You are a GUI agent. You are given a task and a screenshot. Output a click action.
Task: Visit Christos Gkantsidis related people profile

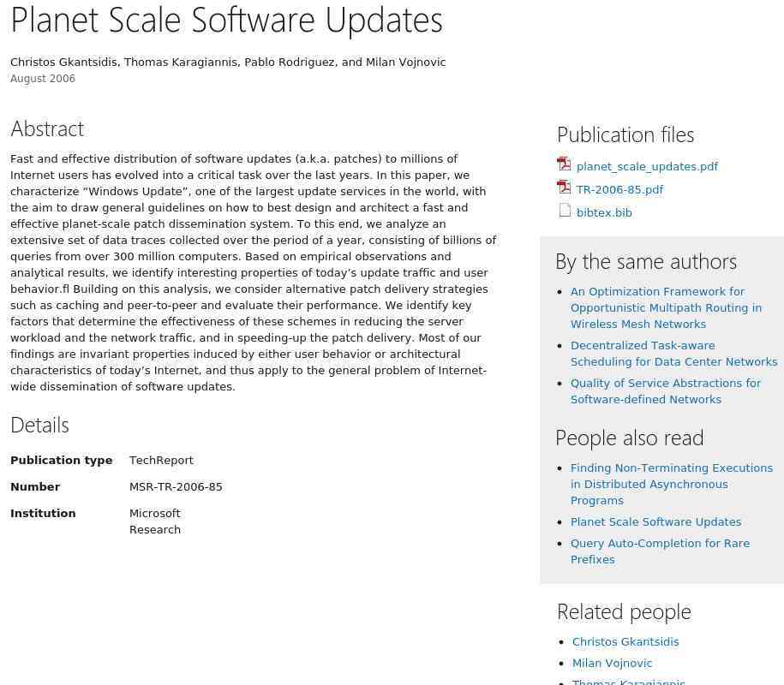(x=625, y=642)
